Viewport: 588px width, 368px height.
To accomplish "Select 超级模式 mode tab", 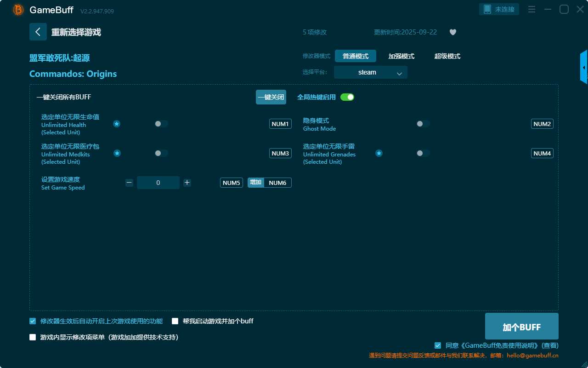I will point(447,56).
